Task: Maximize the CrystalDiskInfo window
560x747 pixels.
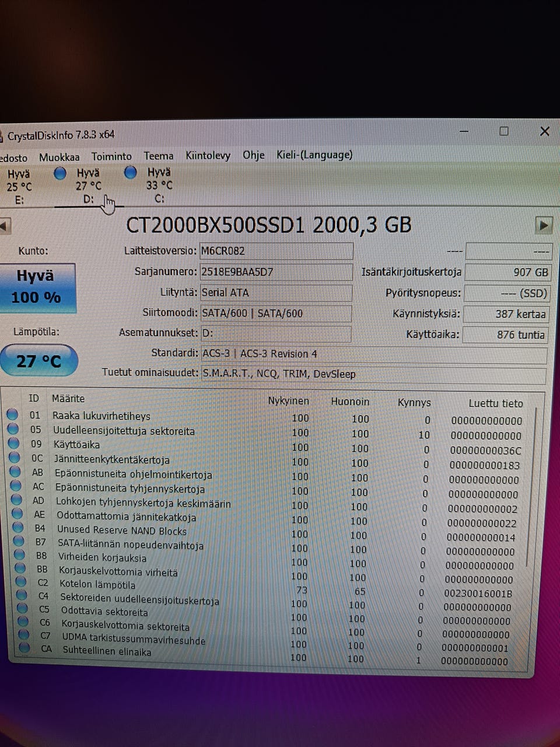Action: click(x=504, y=131)
